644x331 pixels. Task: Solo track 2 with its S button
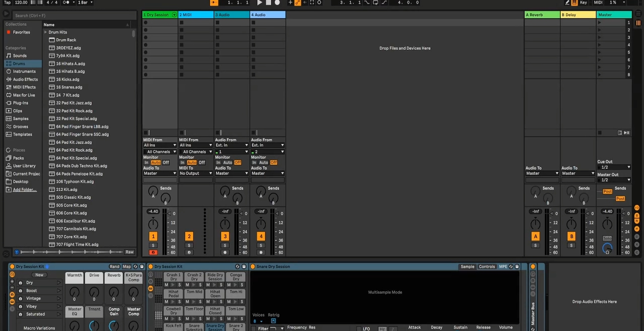(x=189, y=246)
